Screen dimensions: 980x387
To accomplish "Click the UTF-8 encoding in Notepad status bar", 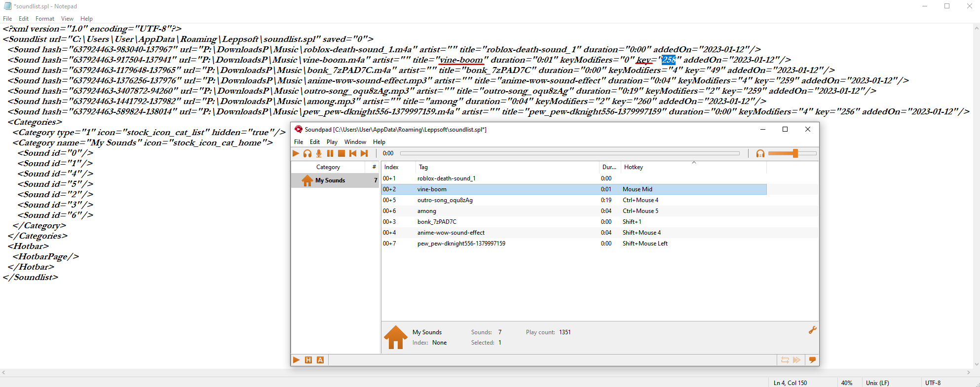I will pyautogui.click(x=933, y=383).
